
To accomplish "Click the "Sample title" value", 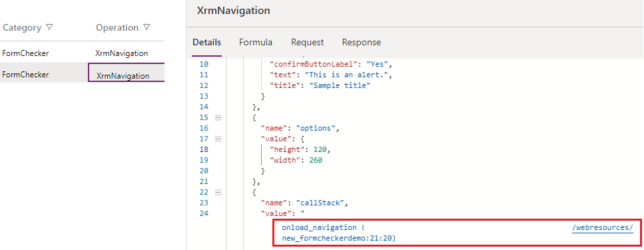I will tap(340, 85).
